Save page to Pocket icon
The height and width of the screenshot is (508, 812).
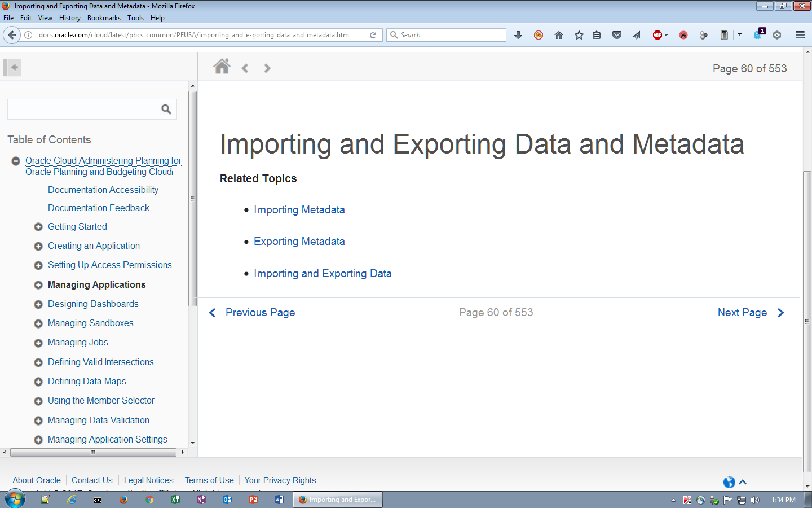pos(617,35)
